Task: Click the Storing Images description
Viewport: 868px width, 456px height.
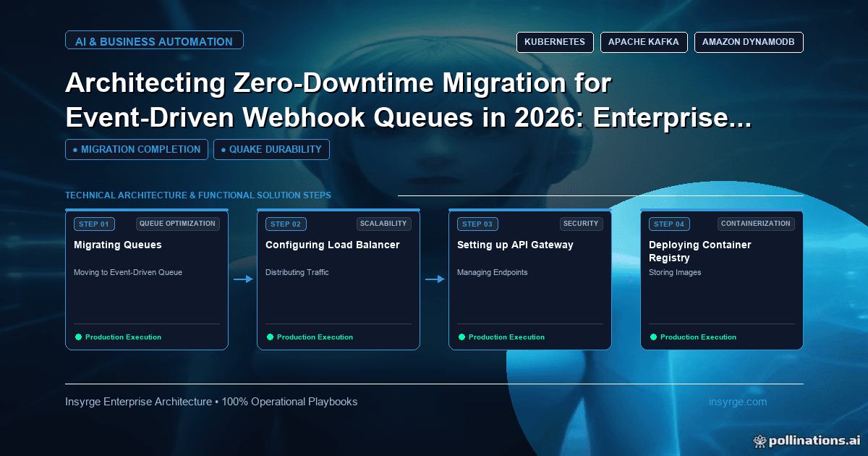Action: (x=675, y=272)
